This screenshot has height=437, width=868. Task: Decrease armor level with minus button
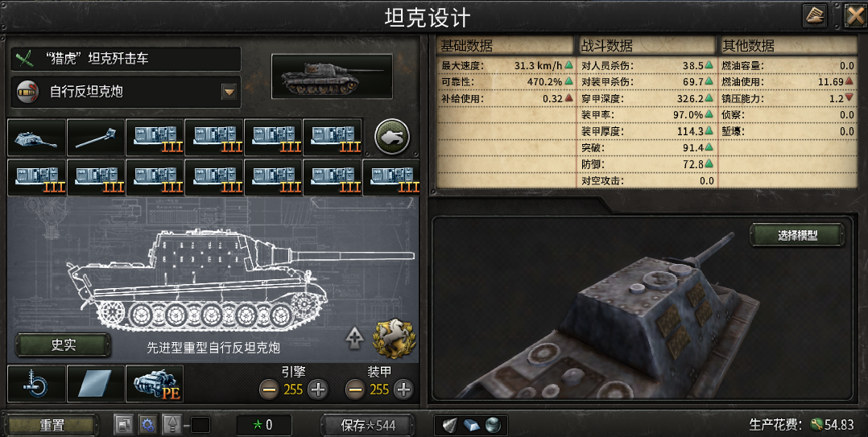pyautogui.click(x=355, y=390)
